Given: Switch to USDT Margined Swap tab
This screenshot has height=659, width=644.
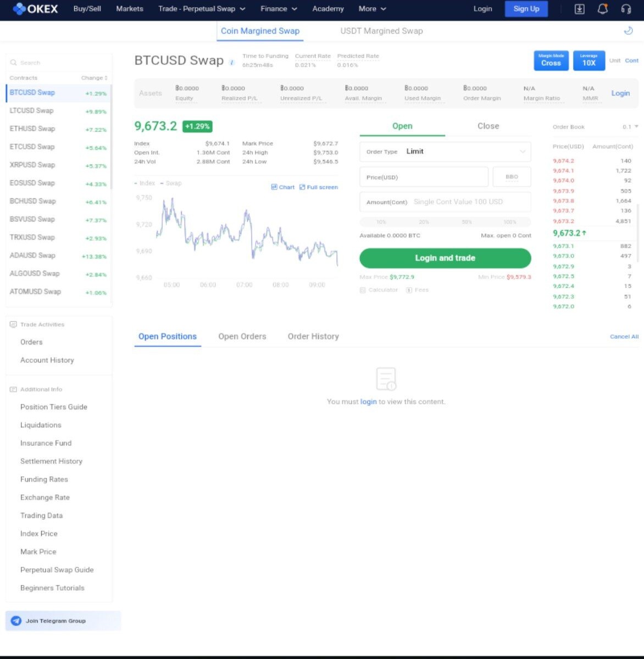Looking at the screenshot, I should (381, 31).
